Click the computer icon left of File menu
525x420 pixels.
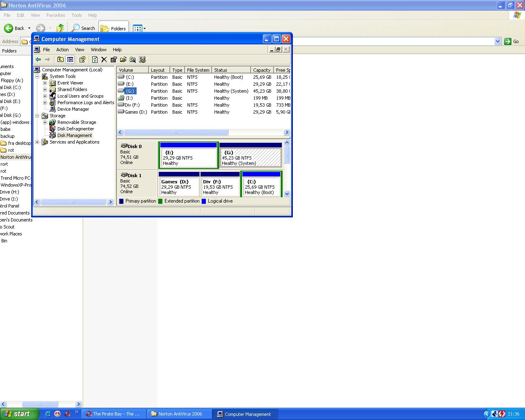click(37, 50)
